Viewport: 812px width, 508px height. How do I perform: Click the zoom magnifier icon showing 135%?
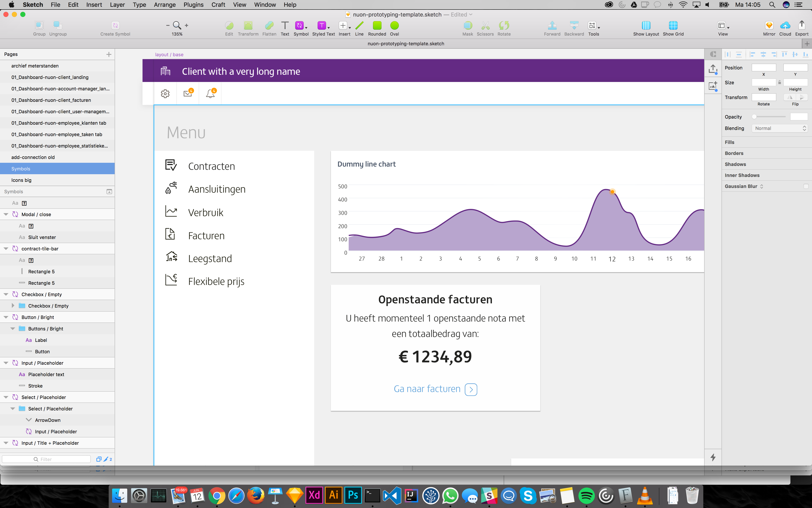(x=177, y=26)
